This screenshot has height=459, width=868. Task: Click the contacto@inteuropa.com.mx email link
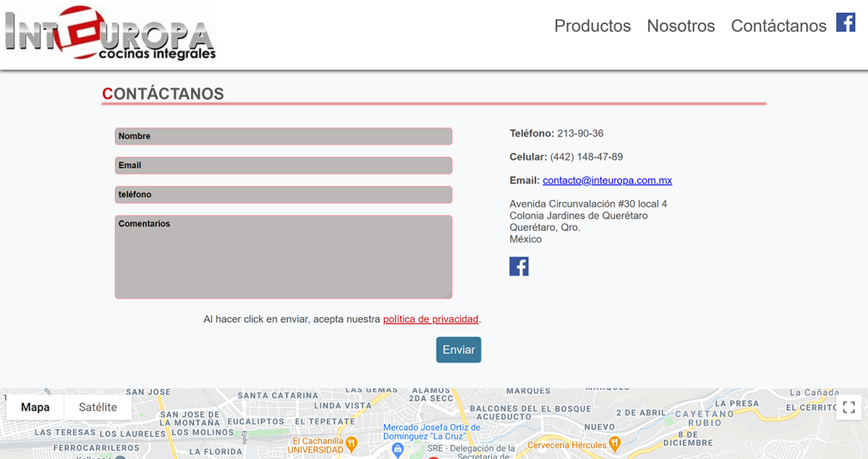tap(607, 180)
